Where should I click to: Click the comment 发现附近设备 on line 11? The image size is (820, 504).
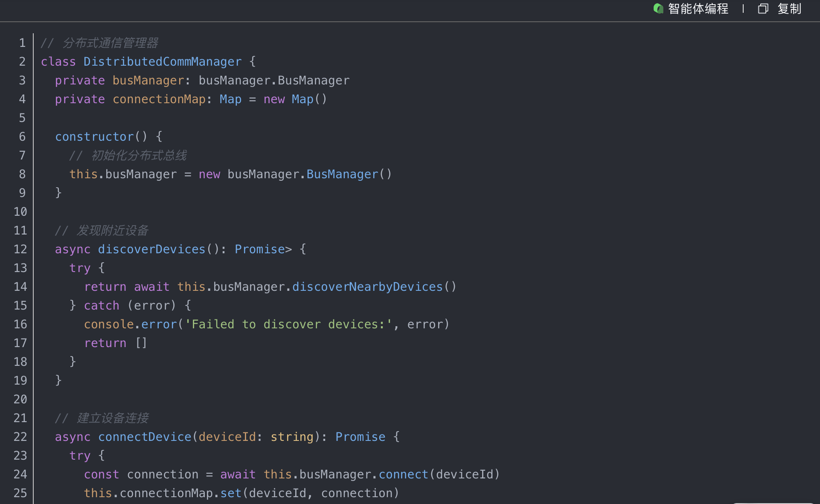click(x=112, y=231)
